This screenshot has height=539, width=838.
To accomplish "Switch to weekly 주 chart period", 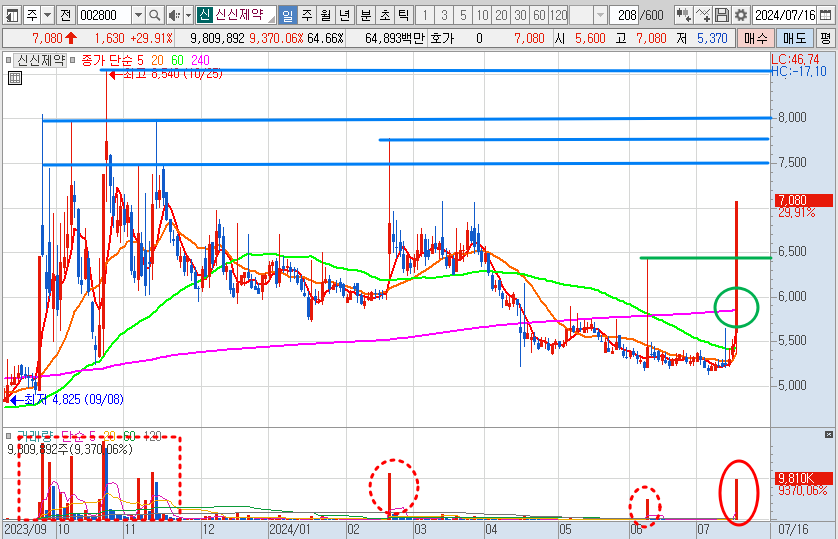I will tap(307, 15).
